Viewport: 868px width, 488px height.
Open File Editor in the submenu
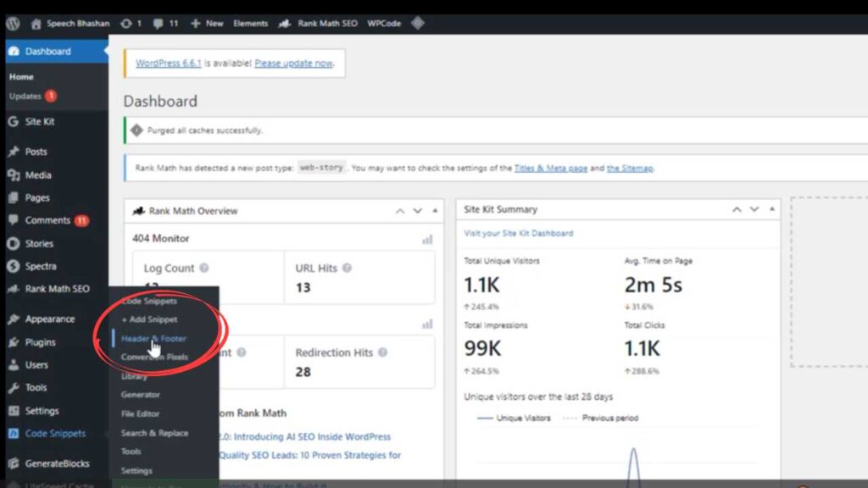[141, 413]
